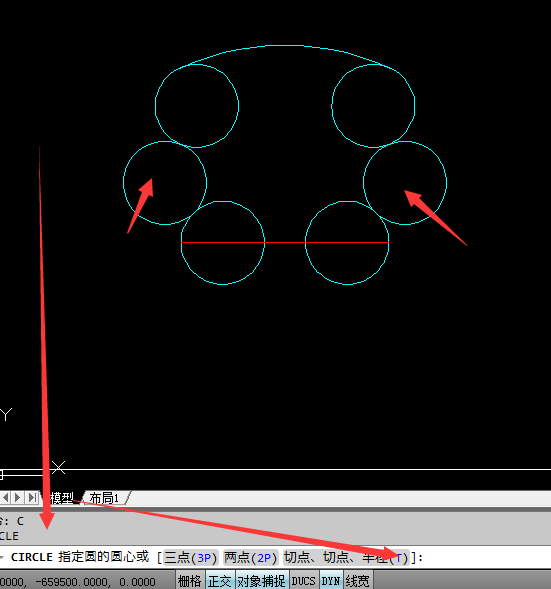551x589 pixels.
Task: Toggle DYN dynamic input
Action: point(331,581)
